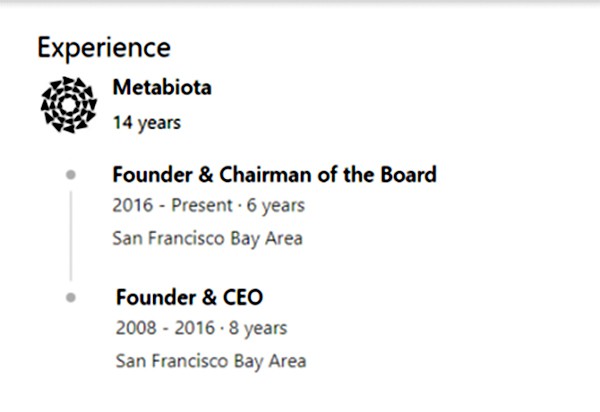The width and height of the screenshot is (600, 412).
Task: Select San Francisco Bay Area under Chairman role
Action: (x=207, y=239)
